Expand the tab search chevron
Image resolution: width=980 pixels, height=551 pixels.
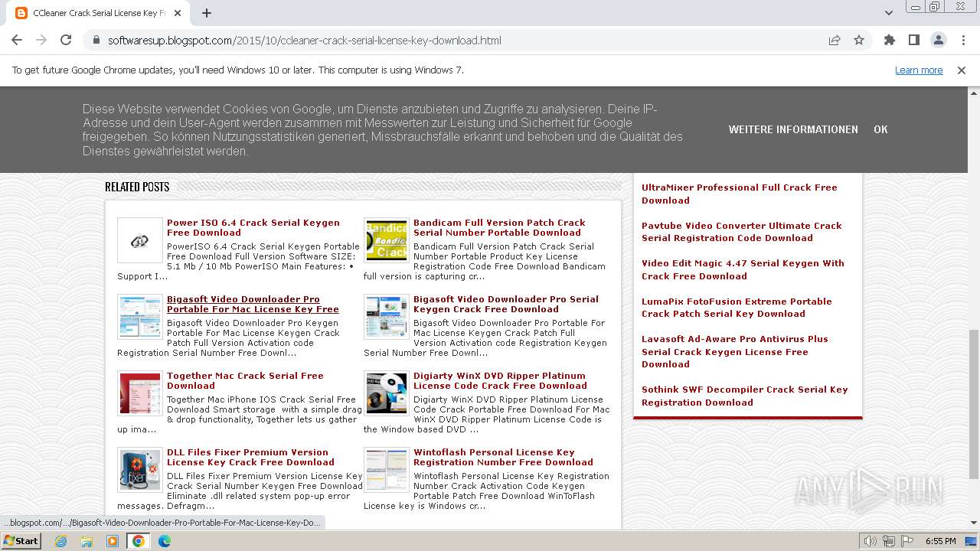[889, 13]
